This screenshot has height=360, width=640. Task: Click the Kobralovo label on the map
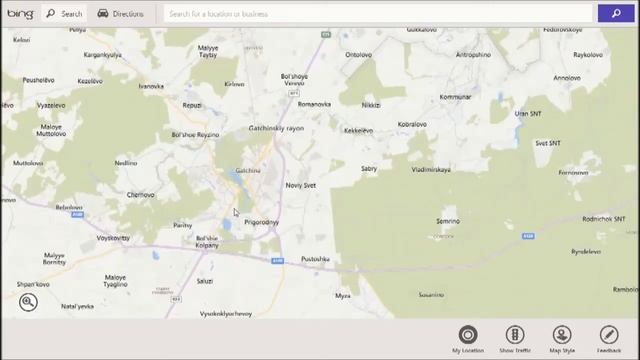point(412,124)
